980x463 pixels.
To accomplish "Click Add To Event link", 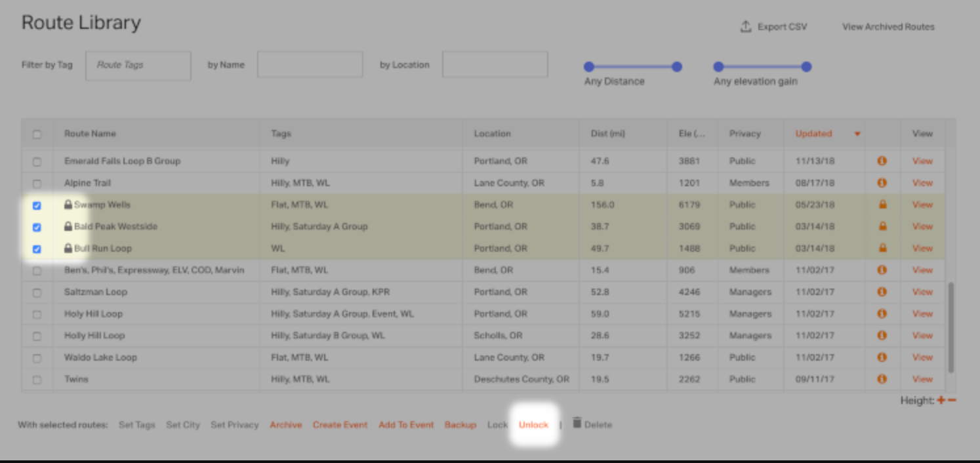I will [406, 424].
